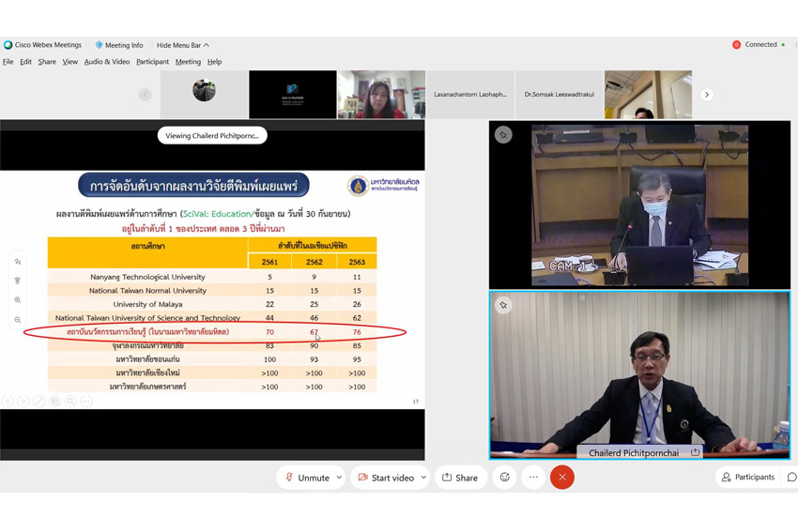This screenshot has height=532, width=798.
Task: Collapse menu with Hide Menu Bar
Action: (x=182, y=45)
